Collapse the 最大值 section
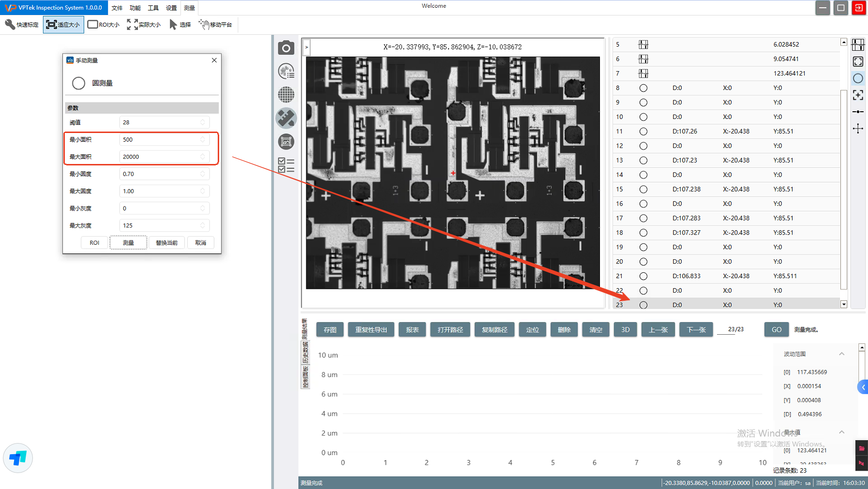Viewport: 868px width, 489px height. [841, 432]
